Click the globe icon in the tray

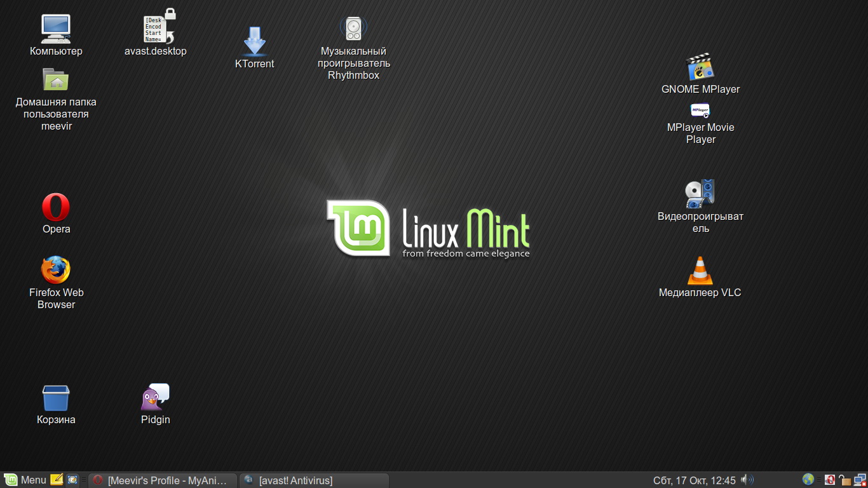coord(808,480)
